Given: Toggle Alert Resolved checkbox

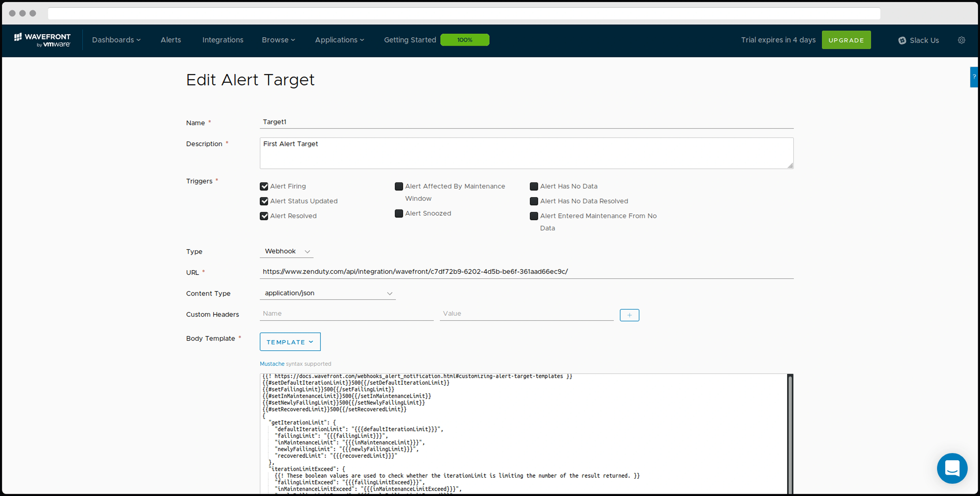Looking at the screenshot, I should [264, 216].
